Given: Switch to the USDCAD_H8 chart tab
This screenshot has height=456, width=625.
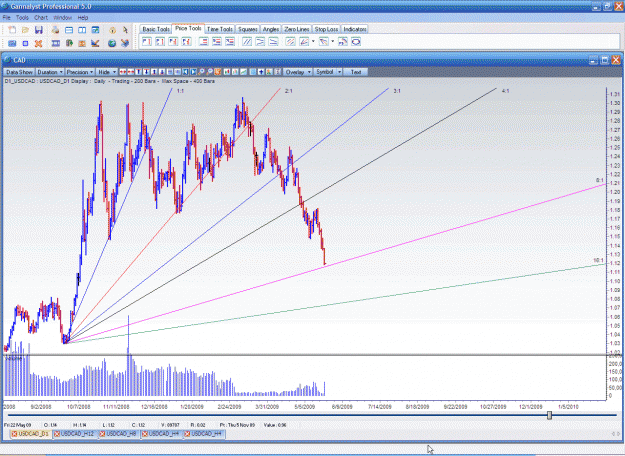Looking at the screenshot, I should (x=121, y=434).
